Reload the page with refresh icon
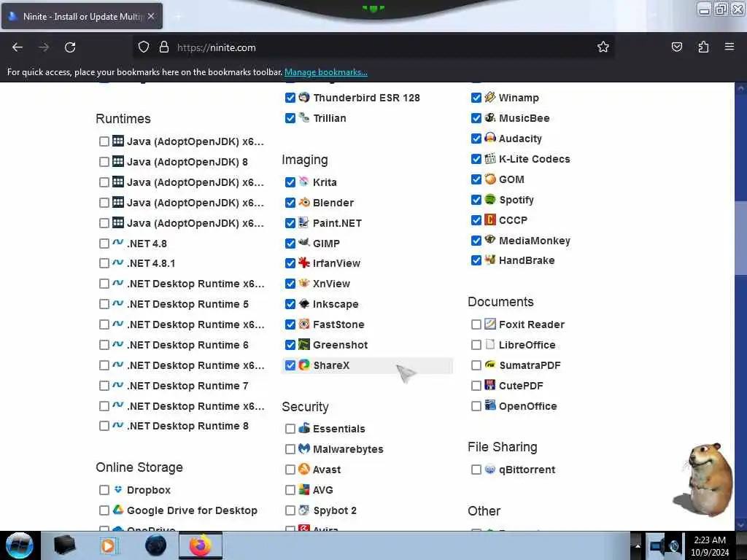Viewport: 747px width, 560px height. pyautogui.click(x=70, y=47)
